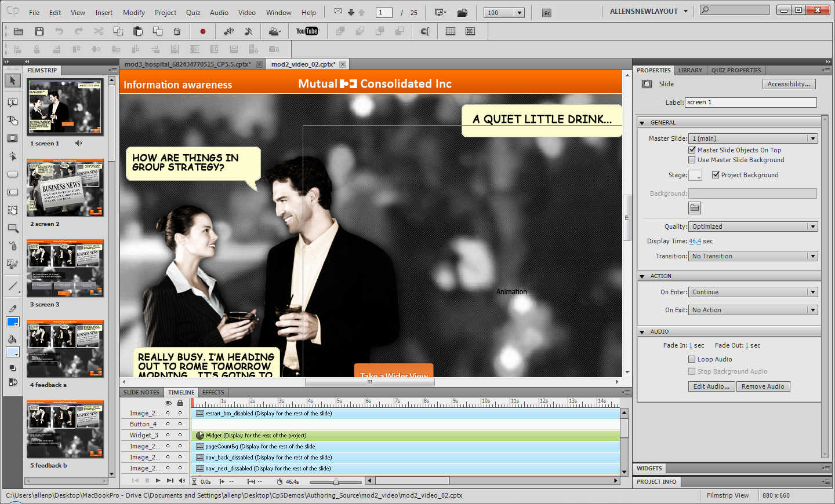Click the Accessibility... button
This screenshot has height=504, width=835.
click(789, 84)
